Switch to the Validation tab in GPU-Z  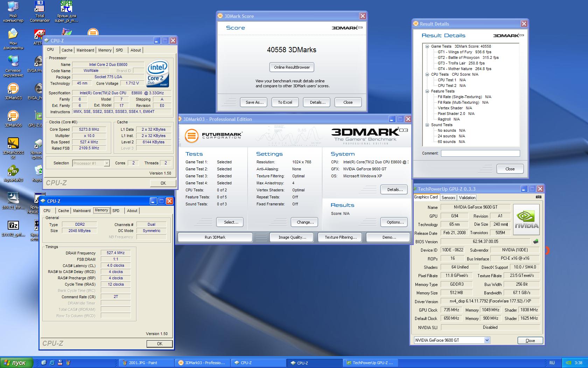(x=467, y=198)
